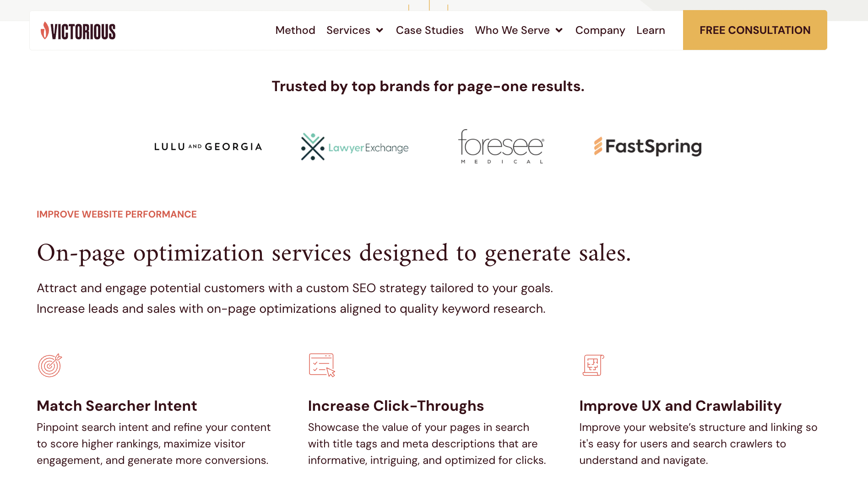Click the Increase Click-Throughs heading

tap(396, 406)
